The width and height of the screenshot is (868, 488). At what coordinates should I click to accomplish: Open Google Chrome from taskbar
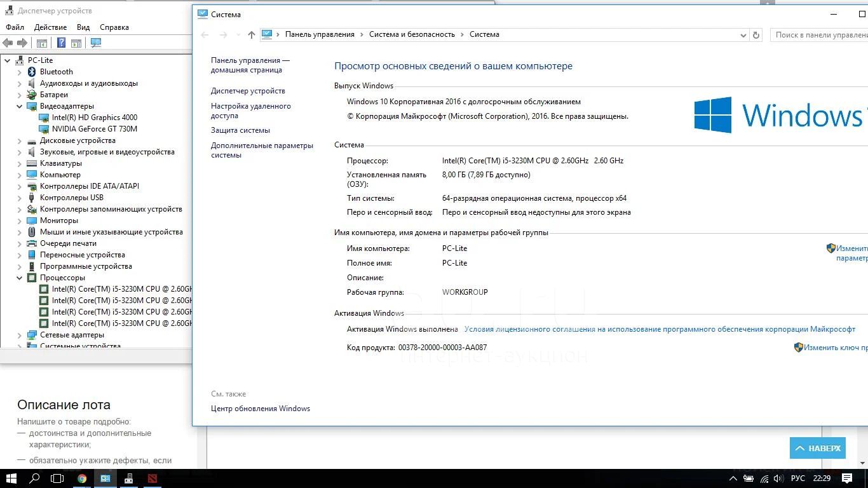(82, 478)
